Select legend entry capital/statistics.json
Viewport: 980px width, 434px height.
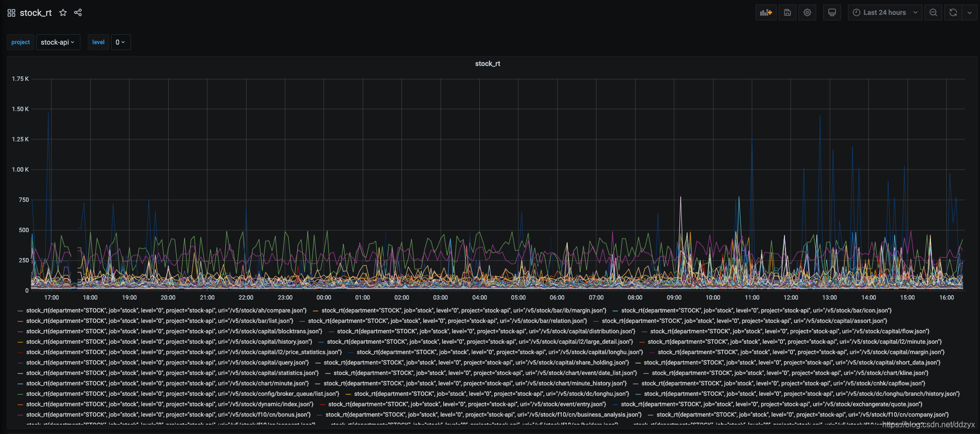(x=173, y=373)
